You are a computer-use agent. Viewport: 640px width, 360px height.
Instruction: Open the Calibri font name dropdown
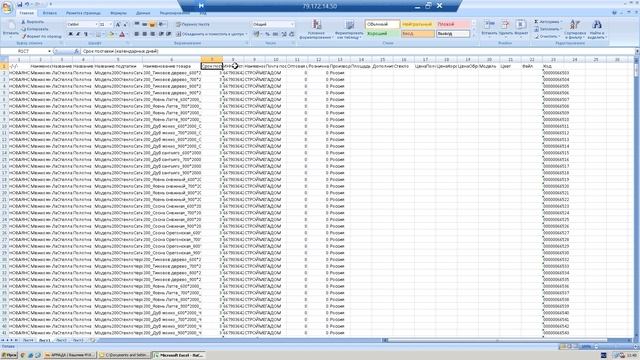click(96, 24)
